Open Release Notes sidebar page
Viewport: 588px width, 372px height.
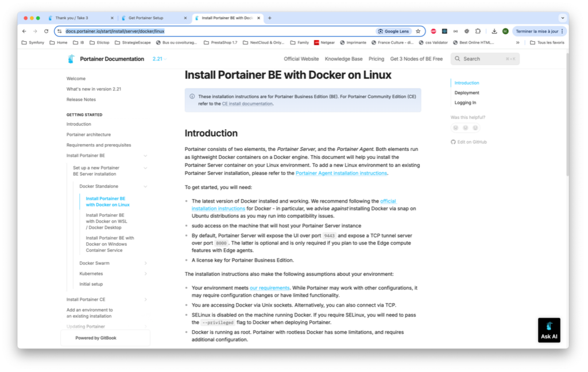[x=81, y=100]
